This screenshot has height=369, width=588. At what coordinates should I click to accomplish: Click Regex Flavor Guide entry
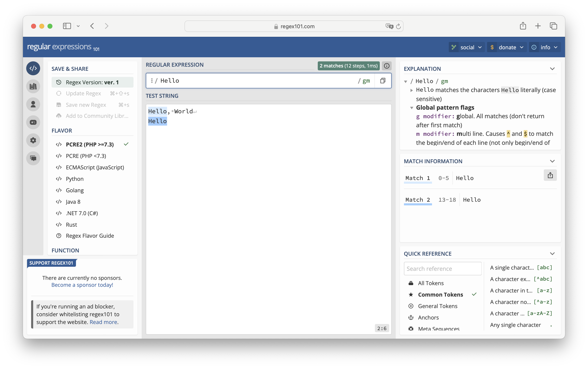click(x=90, y=236)
